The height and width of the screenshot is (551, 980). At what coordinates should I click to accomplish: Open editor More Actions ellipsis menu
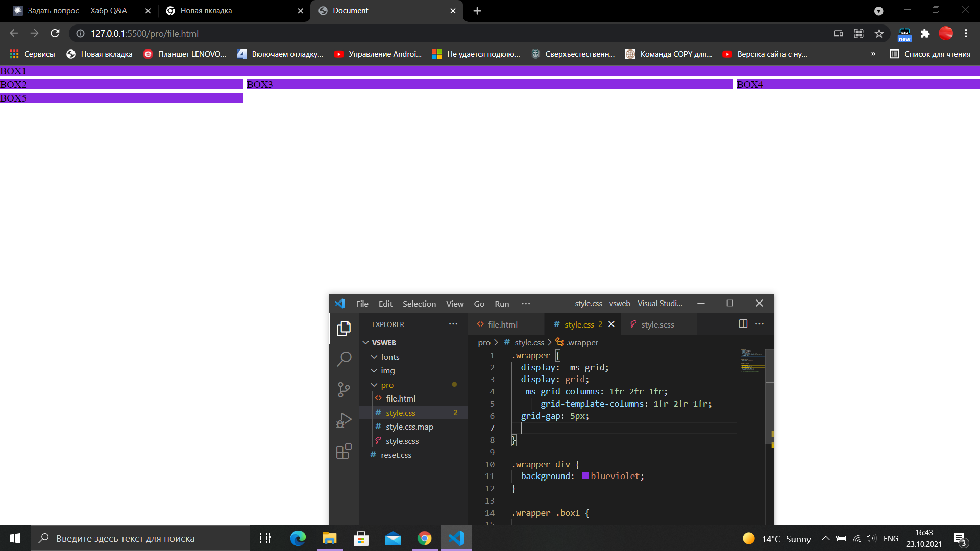coord(759,324)
